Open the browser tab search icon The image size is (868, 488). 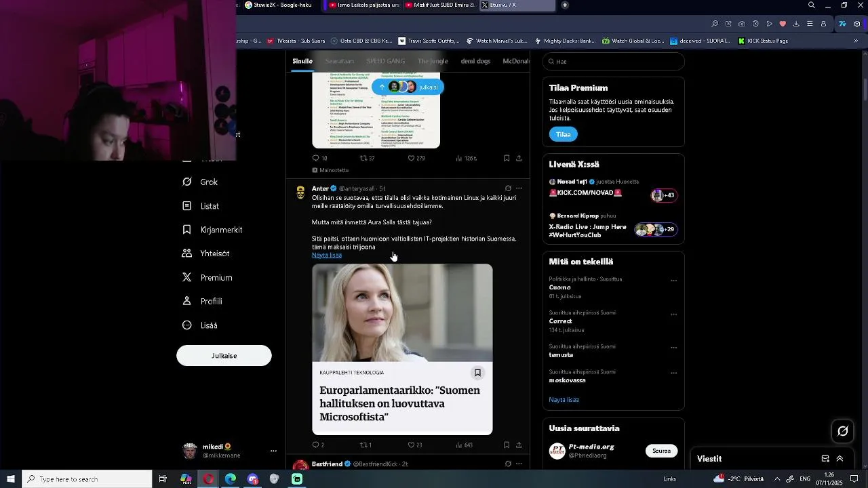click(812, 5)
